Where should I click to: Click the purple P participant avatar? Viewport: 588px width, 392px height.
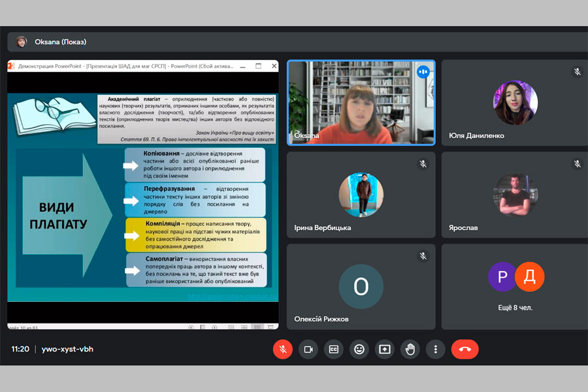(x=502, y=277)
